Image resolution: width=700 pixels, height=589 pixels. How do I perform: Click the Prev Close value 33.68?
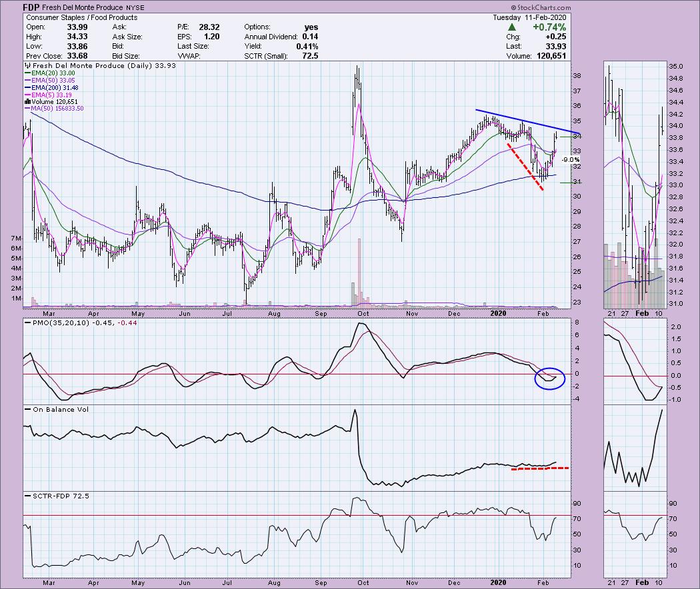[77, 56]
